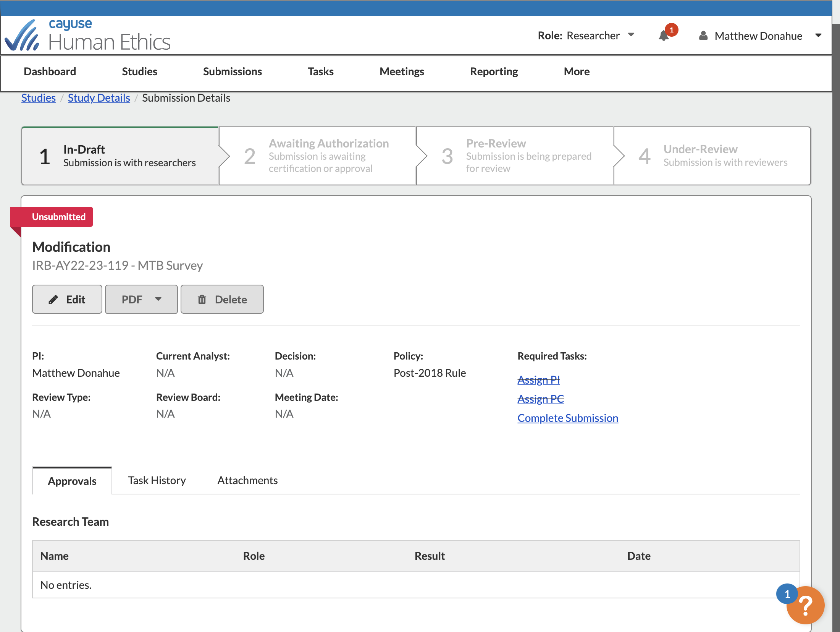Click the Complete Submission link

(568, 418)
